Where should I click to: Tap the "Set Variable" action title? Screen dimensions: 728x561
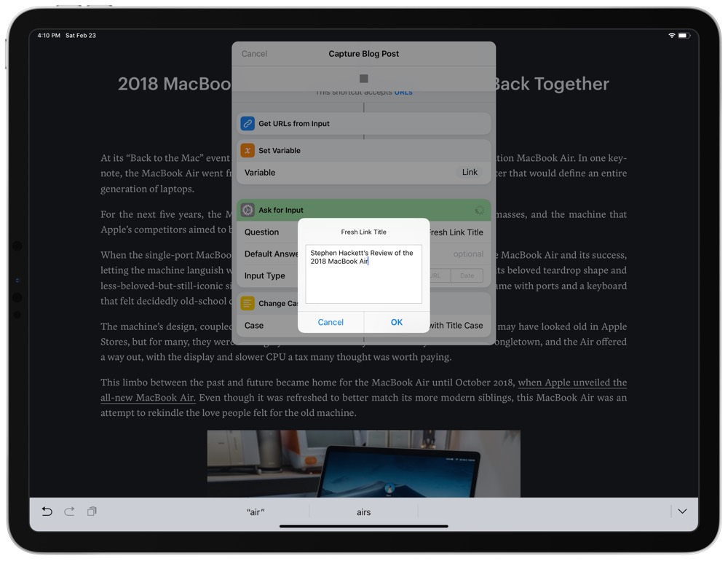click(280, 151)
